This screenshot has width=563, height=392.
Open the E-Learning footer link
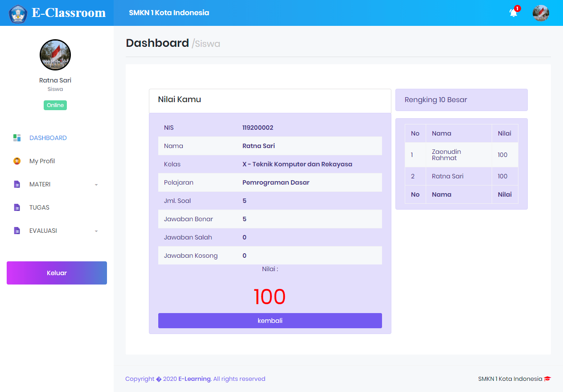coord(194,379)
